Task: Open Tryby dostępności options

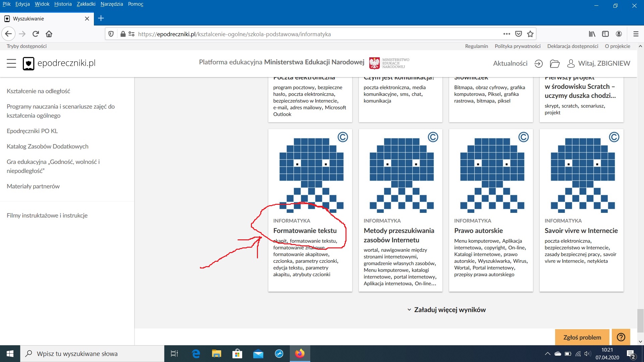Action: point(26,46)
